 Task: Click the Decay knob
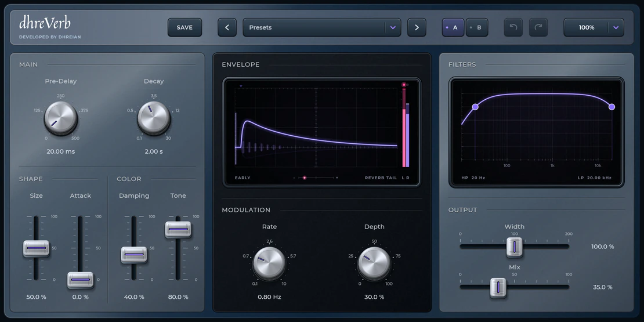154,118
